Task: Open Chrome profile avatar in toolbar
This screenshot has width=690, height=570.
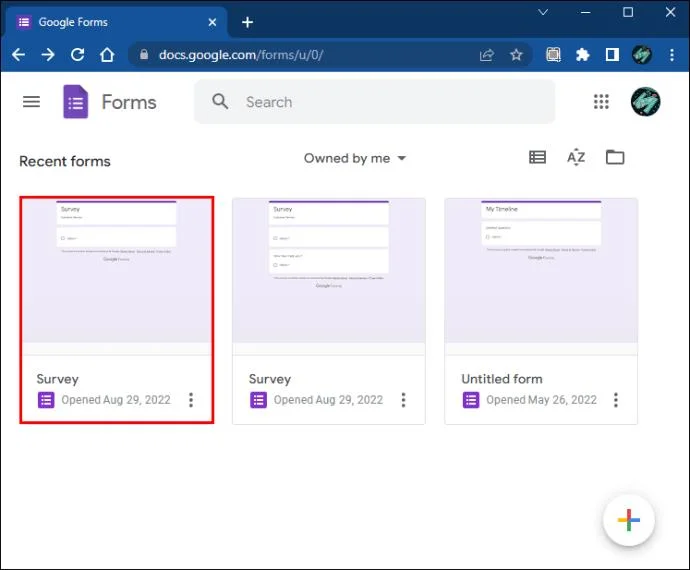Action: [x=642, y=55]
